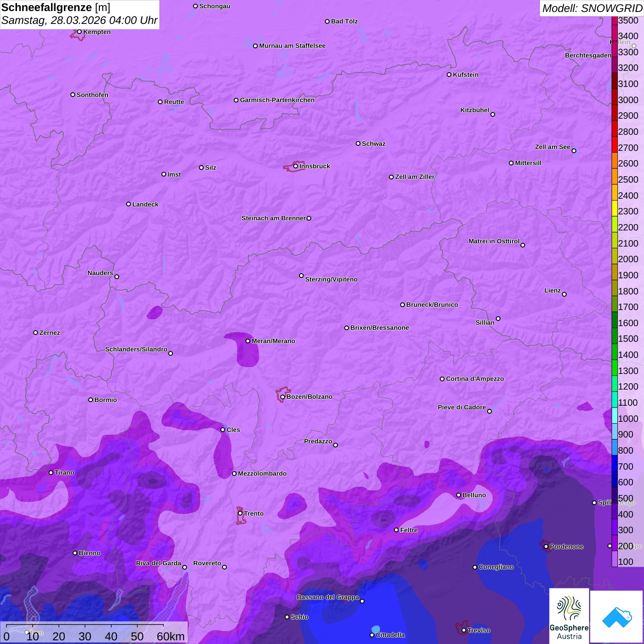Click the Bozen/Bolzano city marker dot
The height and width of the screenshot is (644, 644).
pos(283,397)
